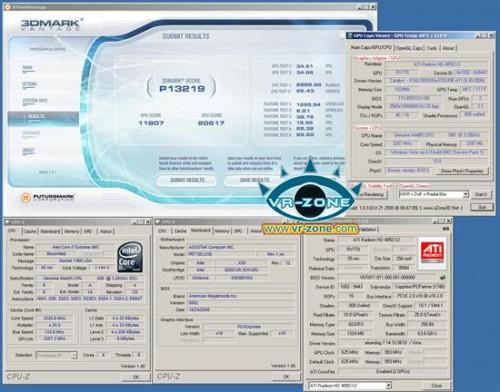This screenshot has height=392, width=500.
Task: Click the Submit Results button in 3DMark Vantage
Action: [x=187, y=180]
